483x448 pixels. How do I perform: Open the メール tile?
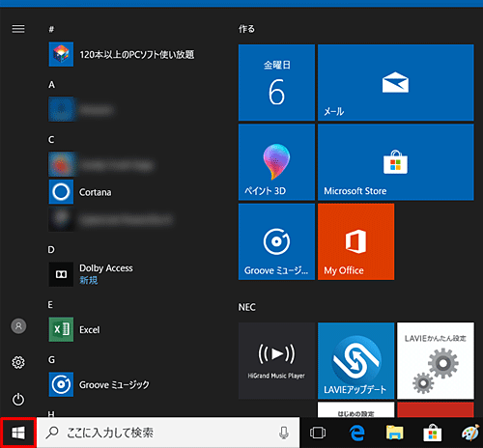pos(396,83)
